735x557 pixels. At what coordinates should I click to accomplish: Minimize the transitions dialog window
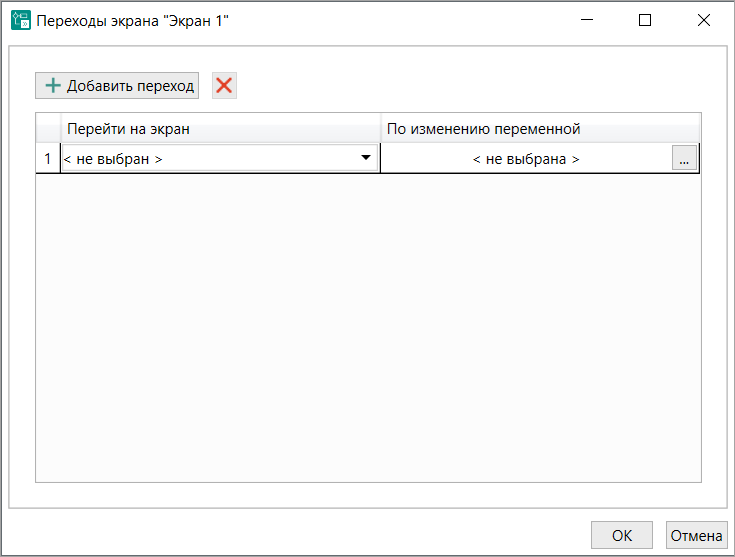click(x=586, y=20)
